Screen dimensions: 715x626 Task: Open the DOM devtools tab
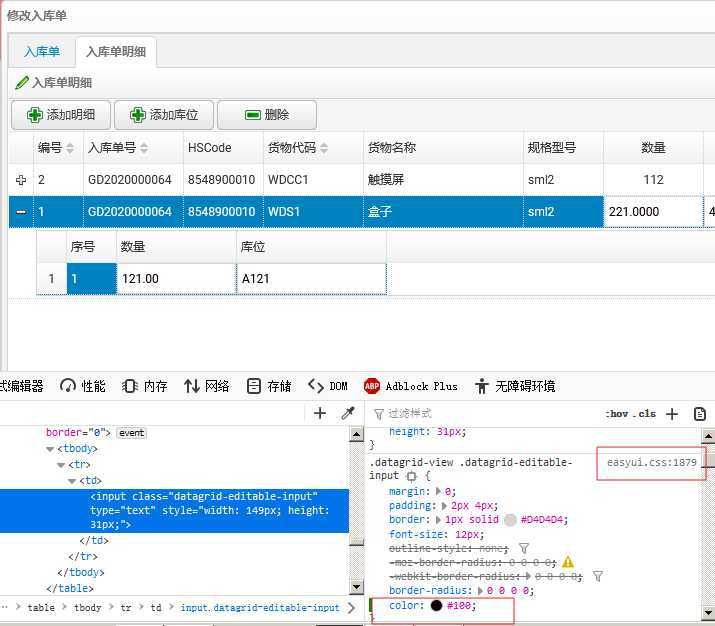[x=327, y=386]
